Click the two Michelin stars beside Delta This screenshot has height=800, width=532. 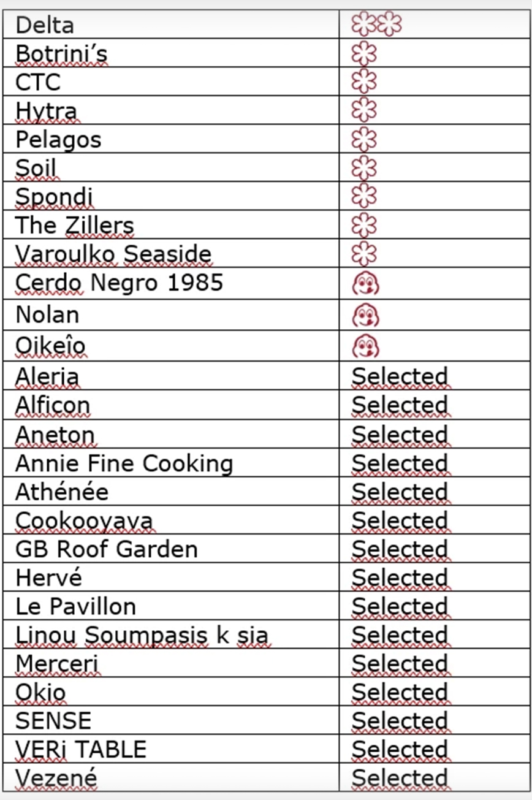click(x=376, y=25)
